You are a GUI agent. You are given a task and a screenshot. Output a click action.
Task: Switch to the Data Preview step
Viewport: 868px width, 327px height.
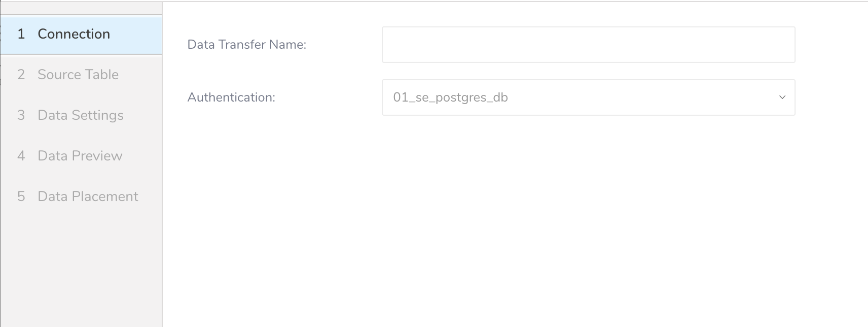pos(80,156)
